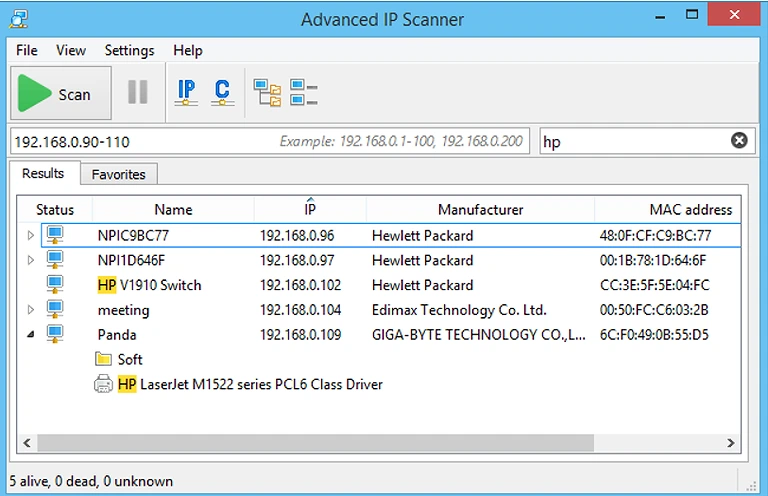The height and width of the screenshot is (496, 768).
Task: Click the Advanced IP Scanner title bar icon
Action: pos(19,19)
